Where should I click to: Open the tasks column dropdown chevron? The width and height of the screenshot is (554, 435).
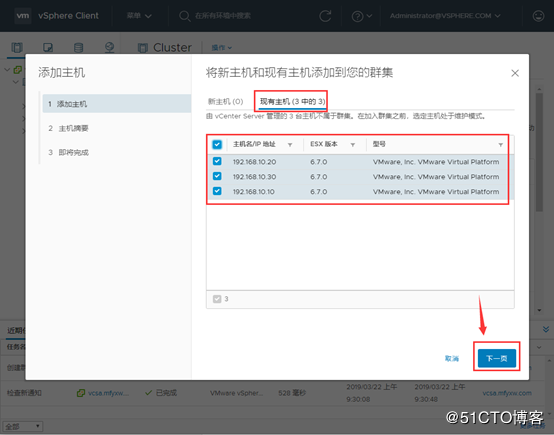539,347
